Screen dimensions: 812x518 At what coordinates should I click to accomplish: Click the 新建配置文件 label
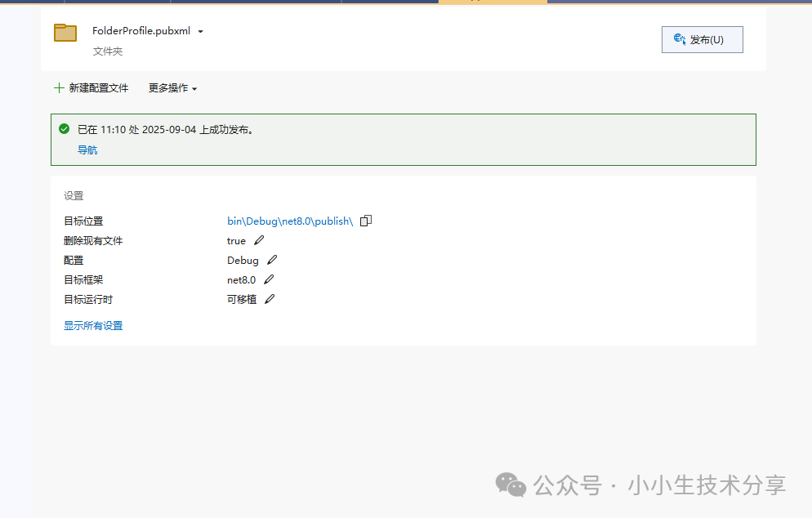98,88
